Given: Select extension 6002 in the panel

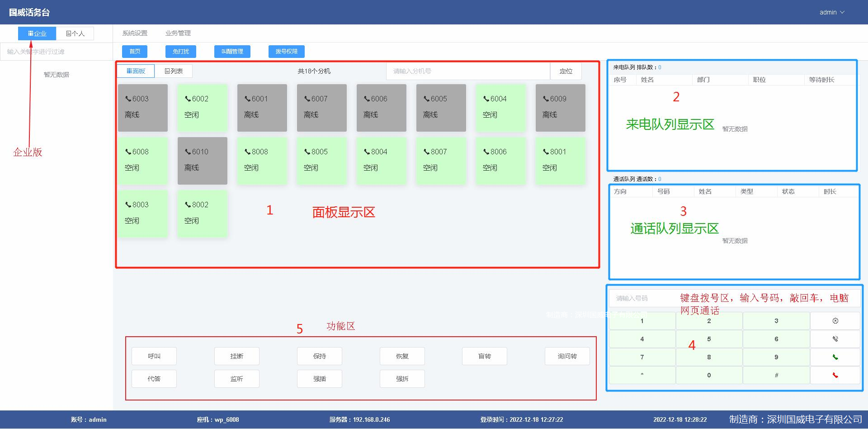Looking at the screenshot, I should (x=202, y=108).
